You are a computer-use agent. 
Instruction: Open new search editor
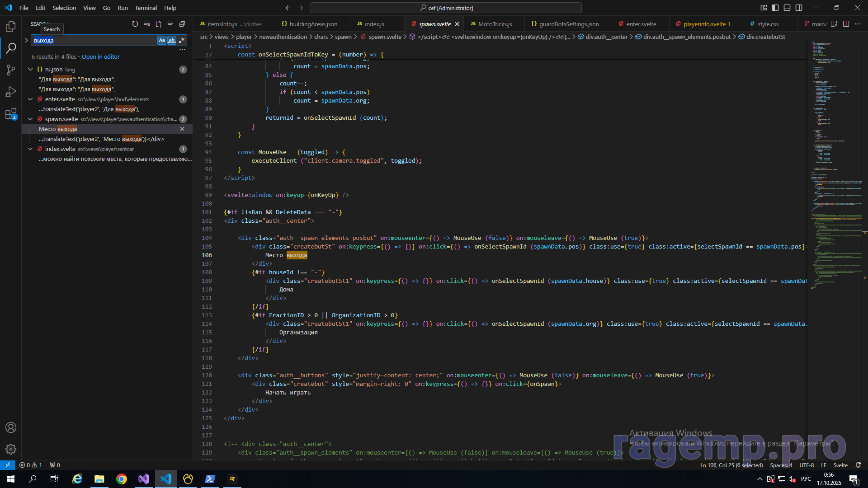tap(159, 24)
